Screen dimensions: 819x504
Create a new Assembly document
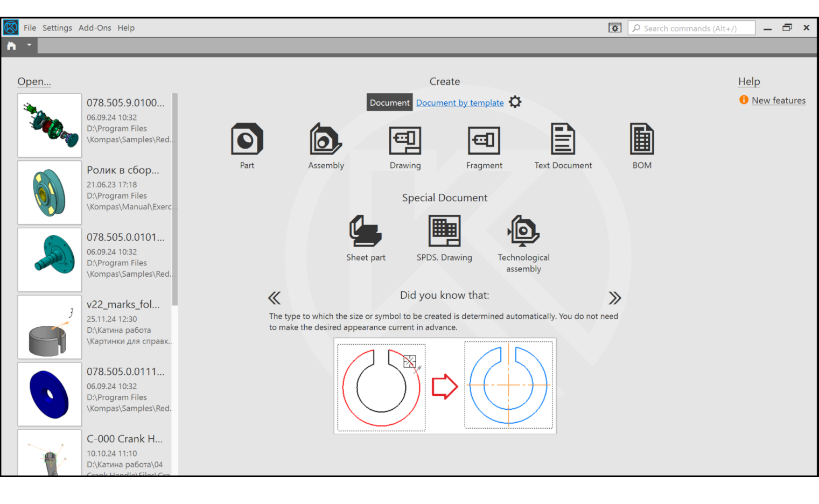326,139
